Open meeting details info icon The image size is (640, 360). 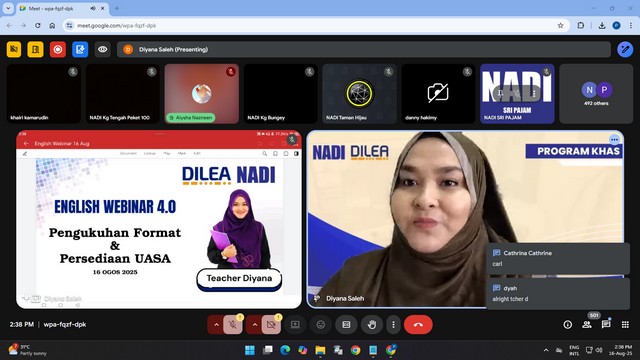coord(568,324)
